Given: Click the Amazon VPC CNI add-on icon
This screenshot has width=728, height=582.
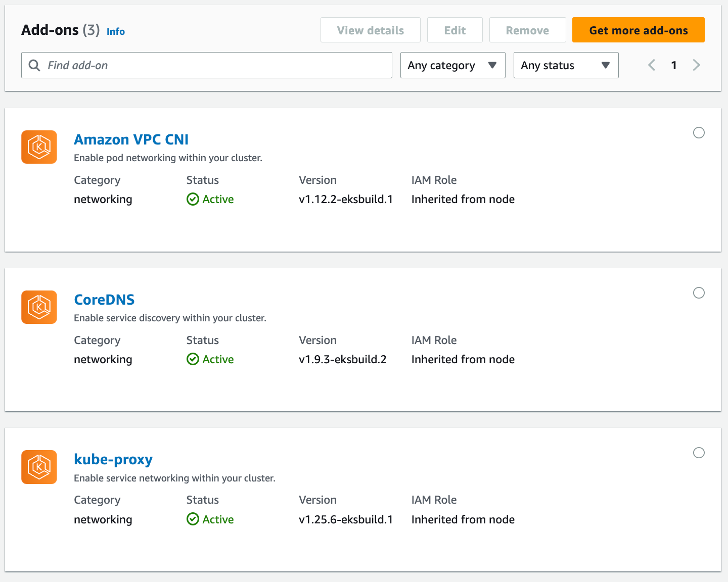Looking at the screenshot, I should (39, 147).
